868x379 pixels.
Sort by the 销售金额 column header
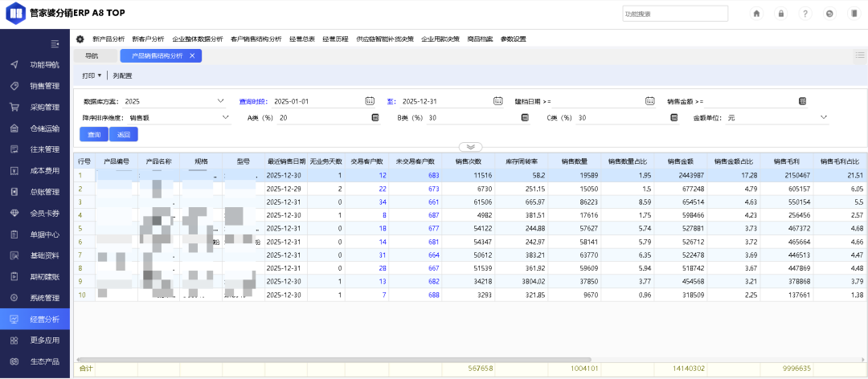coord(681,161)
